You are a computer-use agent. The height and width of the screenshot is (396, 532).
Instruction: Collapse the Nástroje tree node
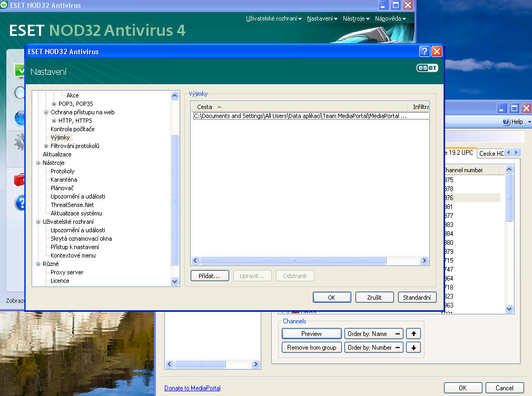pyautogui.click(x=38, y=163)
